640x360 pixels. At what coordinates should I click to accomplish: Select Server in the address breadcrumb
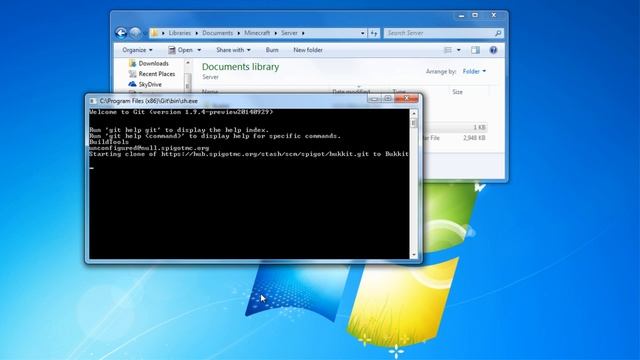point(289,33)
